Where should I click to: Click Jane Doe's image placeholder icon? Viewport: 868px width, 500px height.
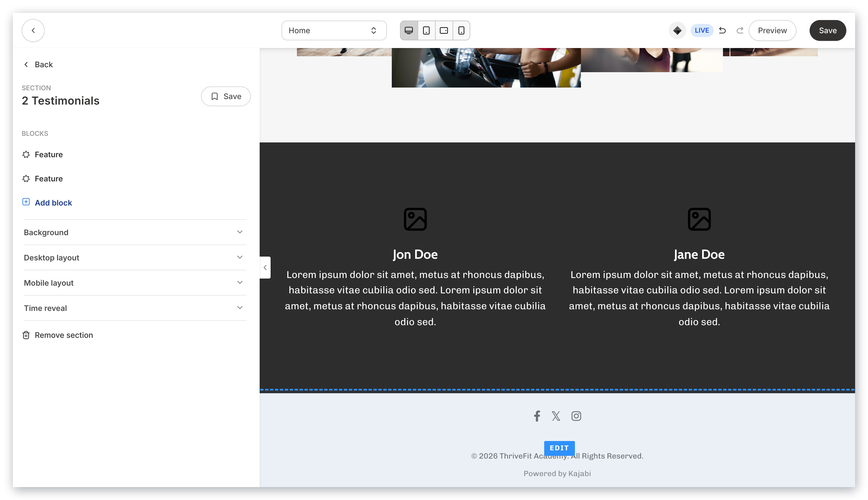699,219
